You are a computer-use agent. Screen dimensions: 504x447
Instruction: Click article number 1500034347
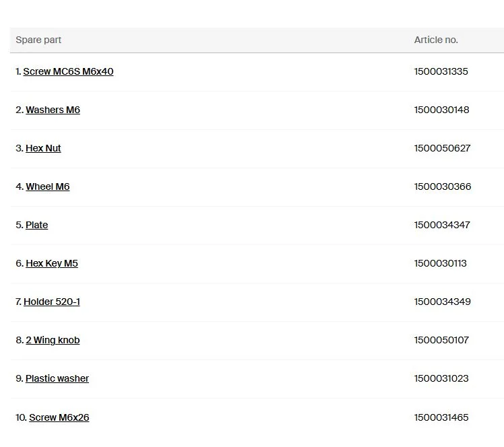coord(442,225)
